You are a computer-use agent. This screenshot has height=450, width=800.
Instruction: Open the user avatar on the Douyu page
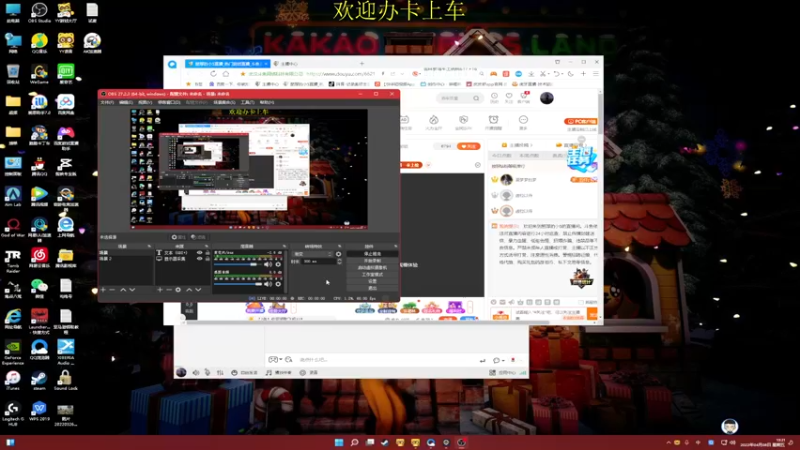[x=546, y=98]
